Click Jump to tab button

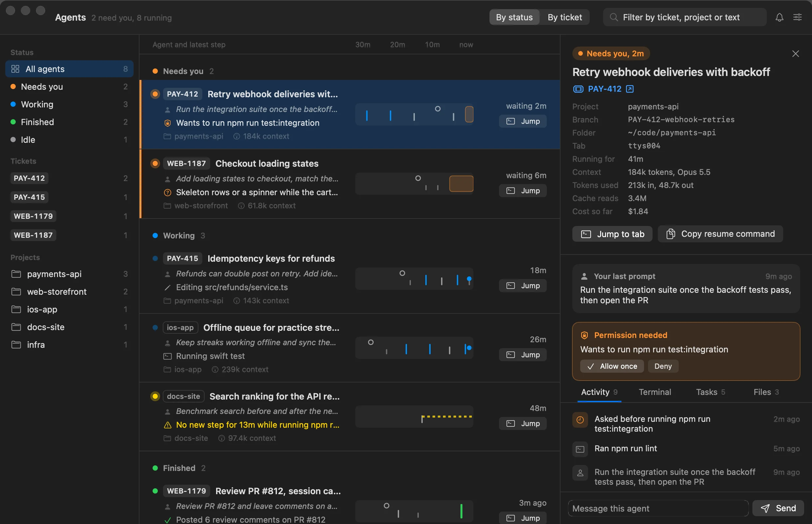pos(612,234)
